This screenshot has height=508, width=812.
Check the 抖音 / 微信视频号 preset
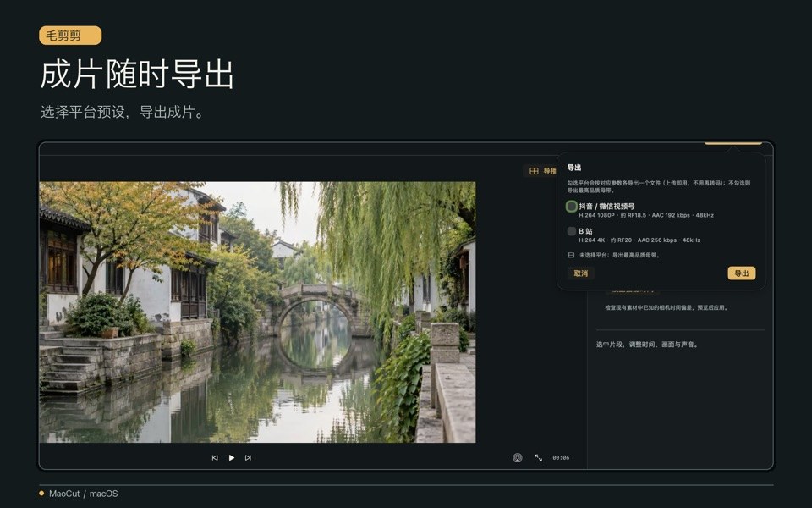[572, 207]
